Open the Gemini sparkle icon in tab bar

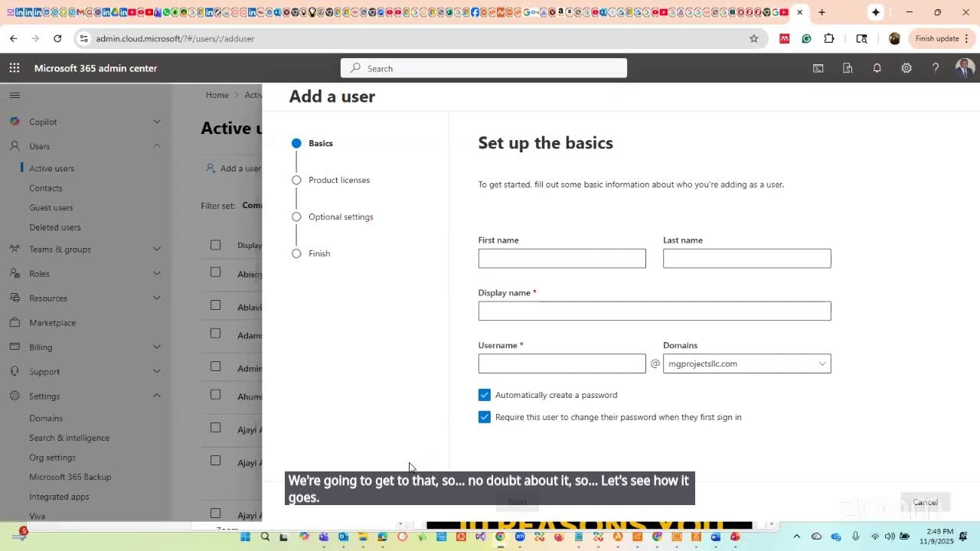[876, 12]
